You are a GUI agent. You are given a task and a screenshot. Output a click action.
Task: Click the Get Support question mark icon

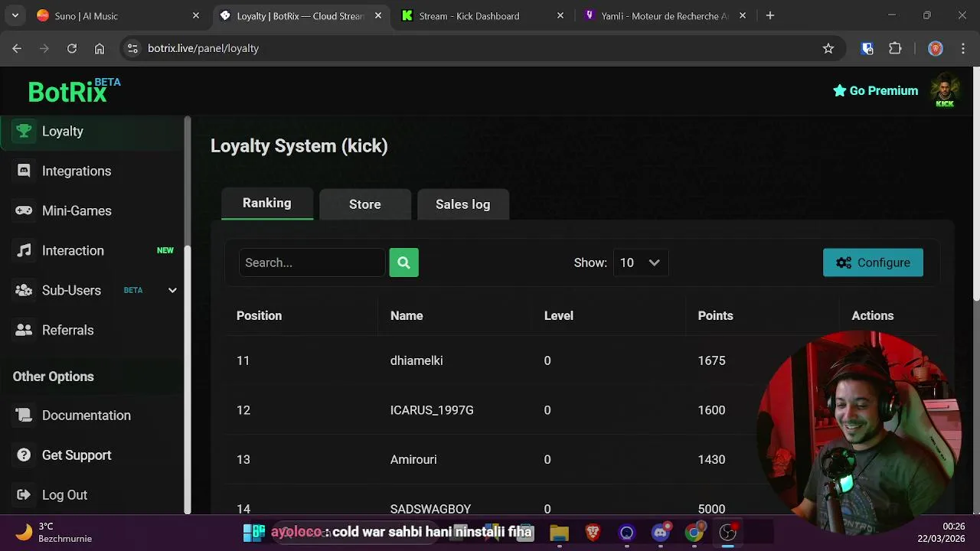click(24, 455)
